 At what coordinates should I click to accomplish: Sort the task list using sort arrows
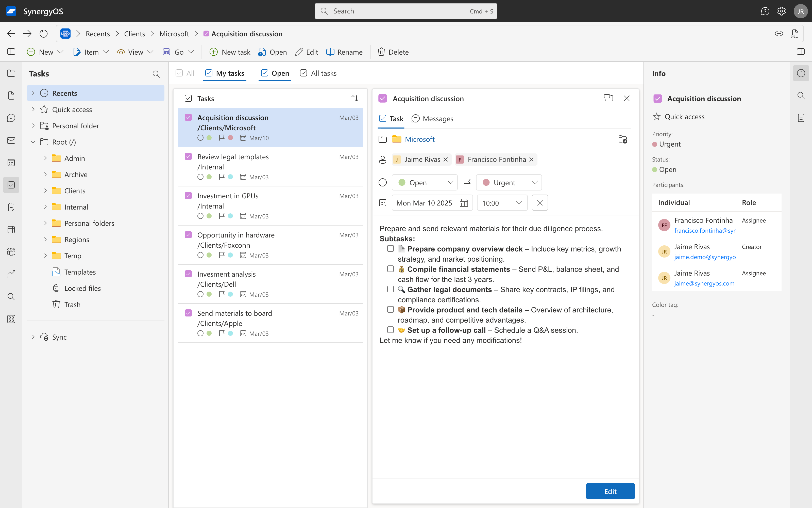tap(355, 99)
